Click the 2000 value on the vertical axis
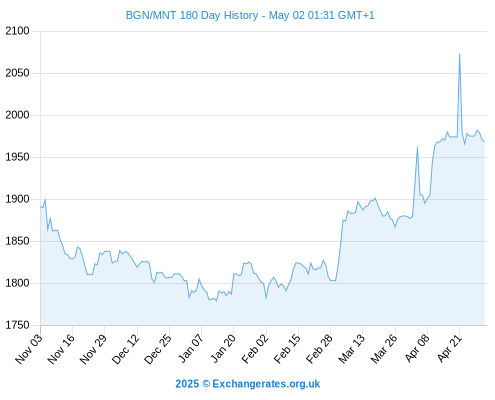Viewport: 495px width, 400px height. point(17,115)
